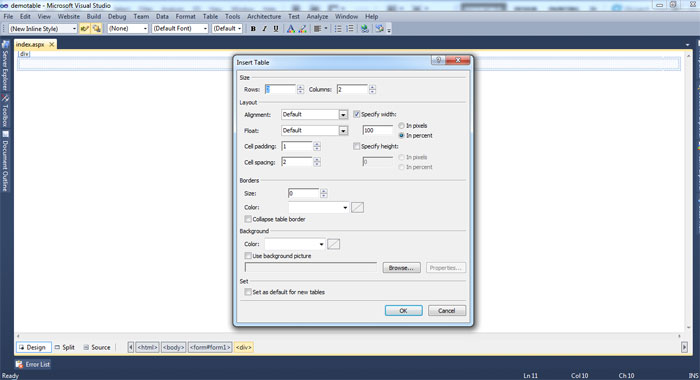
Task: Click the text justify alignment icon
Action: 317,29
